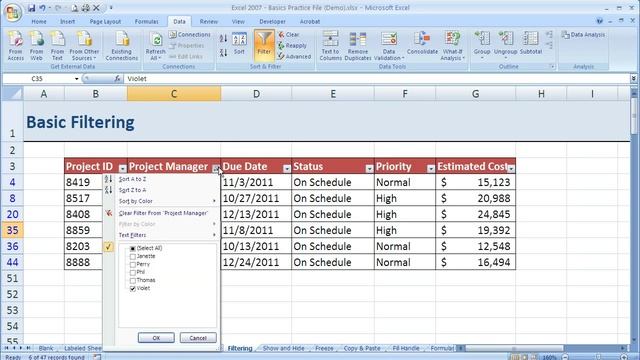The width and height of the screenshot is (640, 360).
Task: Switch to the Review tab
Action: tap(209, 22)
